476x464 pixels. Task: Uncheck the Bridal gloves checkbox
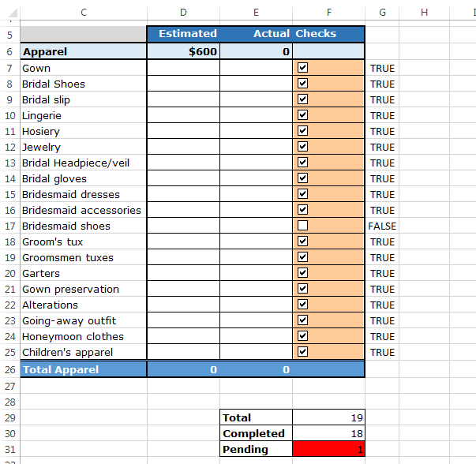click(x=302, y=178)
